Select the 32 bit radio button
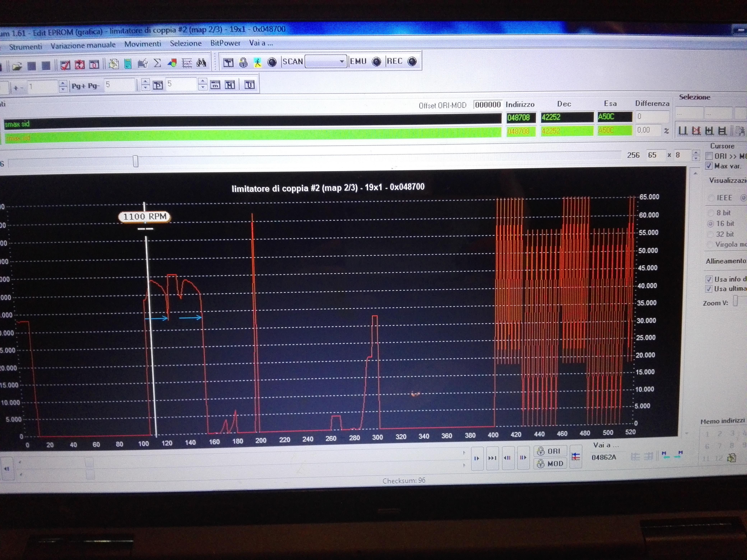The image size is (747, 560). point(710,234)
